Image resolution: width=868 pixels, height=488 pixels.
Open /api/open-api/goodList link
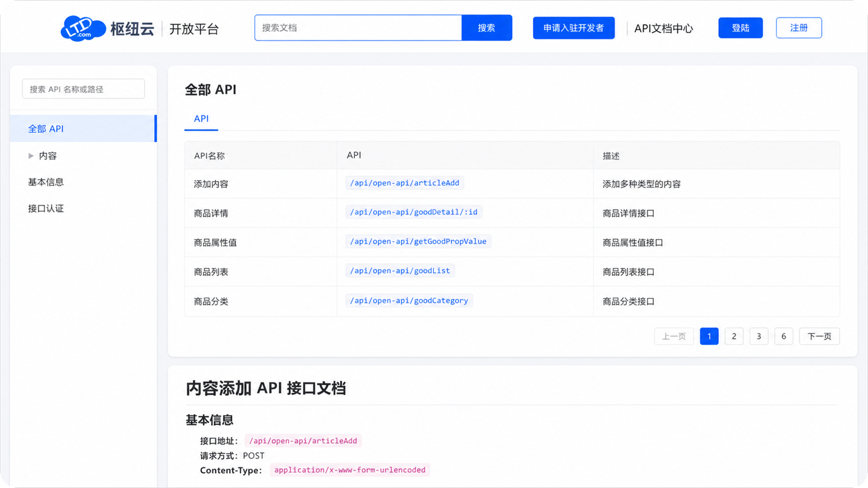tap(400, 271)
